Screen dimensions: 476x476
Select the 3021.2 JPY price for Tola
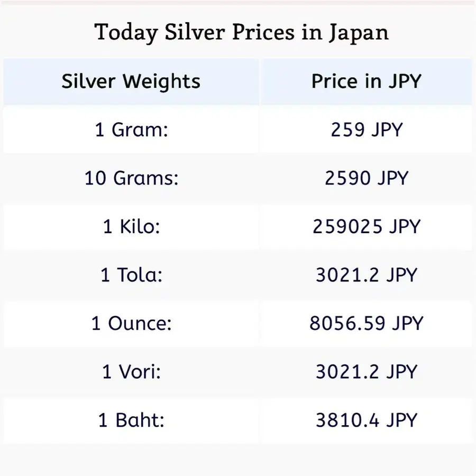366,275
